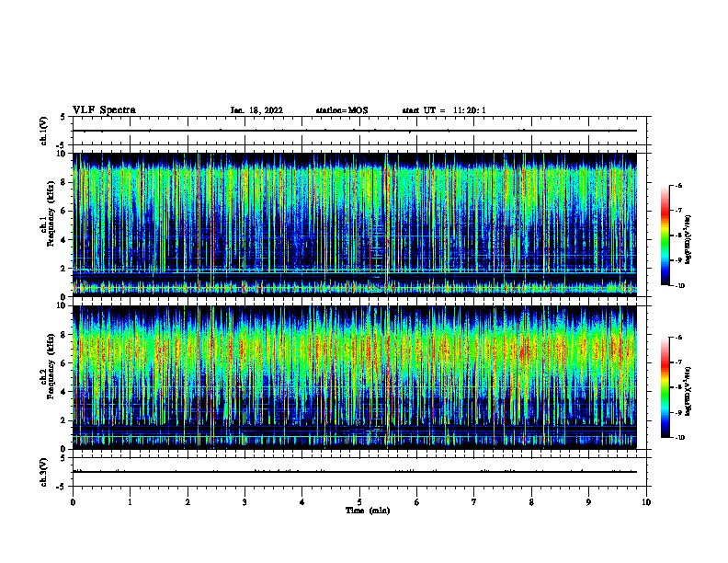The height and width of the screenshot is (563, 728).
Task: Click the station=MOS label
Action: click(x=342, y=110)
